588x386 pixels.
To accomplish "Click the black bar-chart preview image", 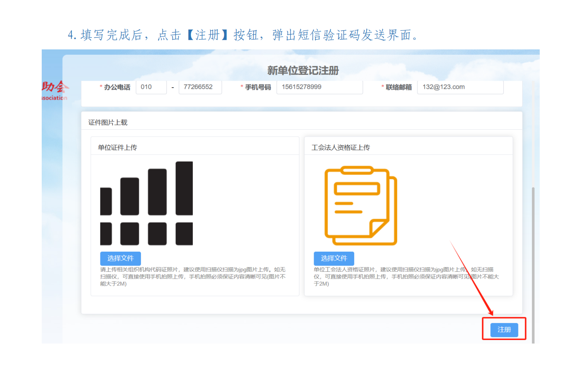I will [x=146, y=203].
